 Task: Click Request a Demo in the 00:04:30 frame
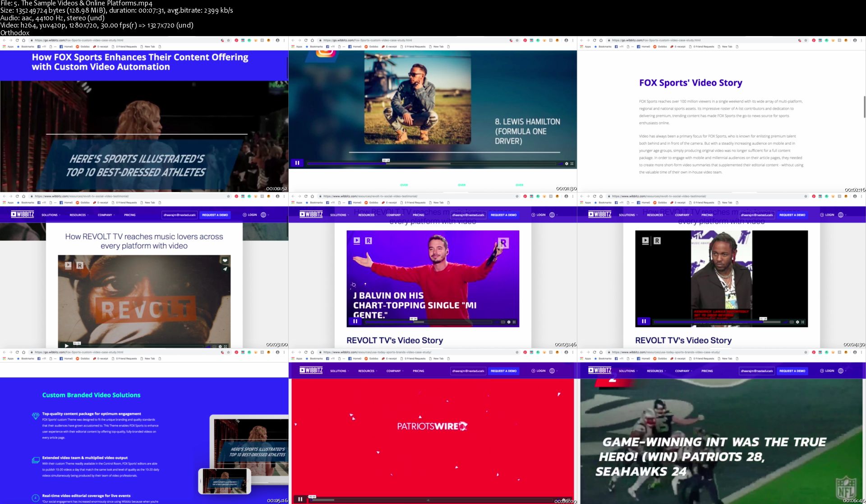coord(792,215)
